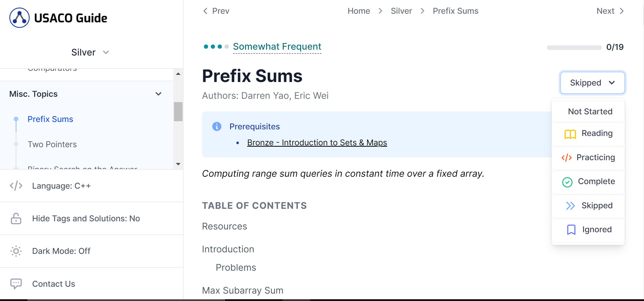Click the USACO Guide logo icon
Image resolution: width=644 pixels, height=301 pixels.
[x=19, y=18]
